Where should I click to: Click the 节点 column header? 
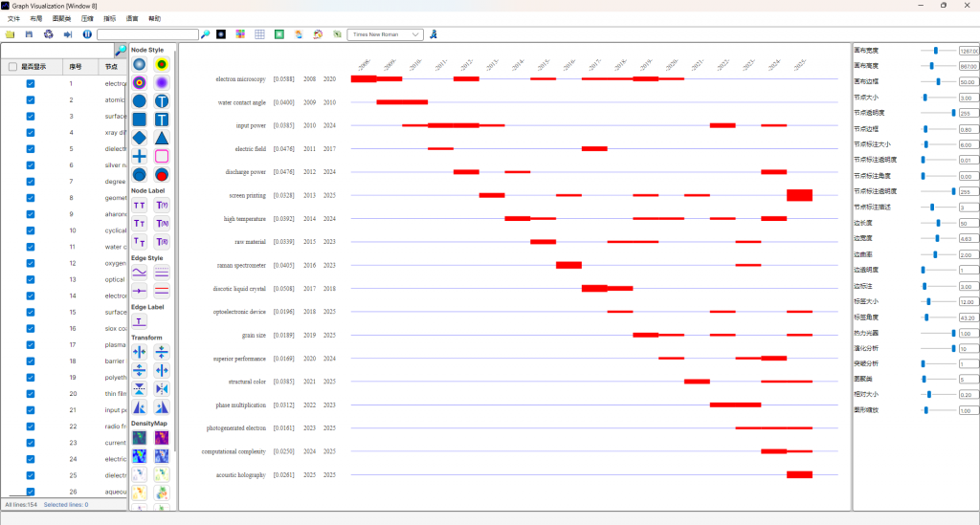[x=111, y=67]
